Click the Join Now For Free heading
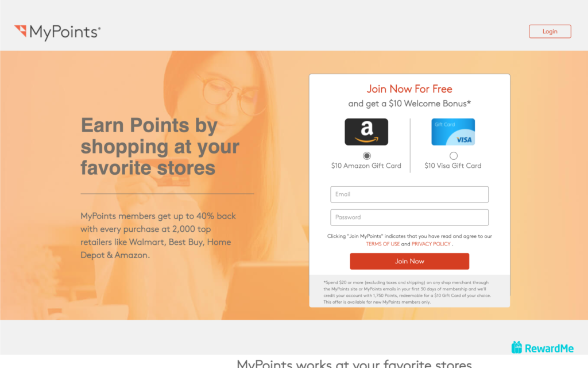This screenshot has width=588, height=368. coord(409,89)
